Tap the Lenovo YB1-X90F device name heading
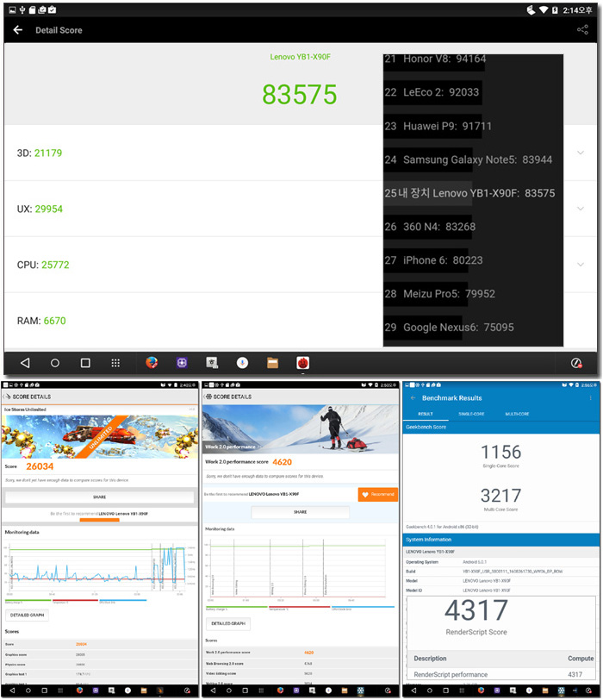This screenshot has width=603, height=700. click(300, 57)
